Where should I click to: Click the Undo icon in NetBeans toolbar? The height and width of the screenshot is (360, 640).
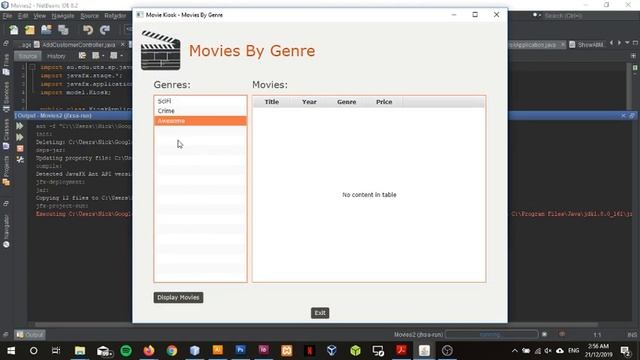(88, 30)
